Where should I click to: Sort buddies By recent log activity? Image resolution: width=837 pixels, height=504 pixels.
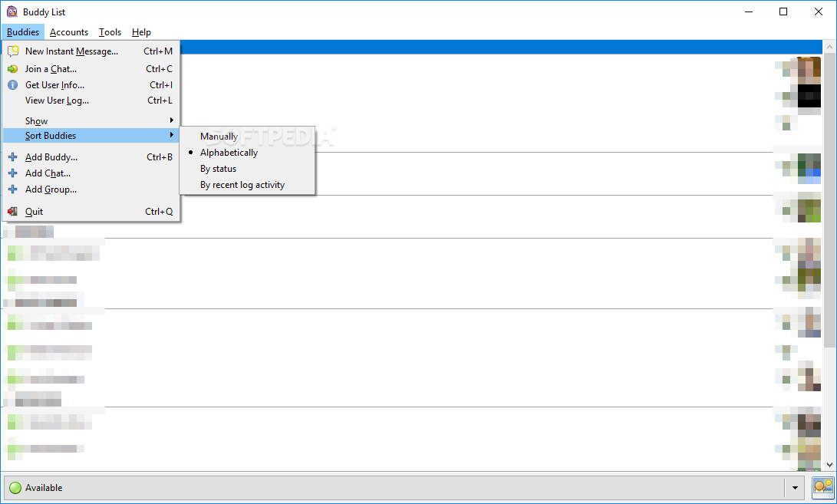(248, 185)
